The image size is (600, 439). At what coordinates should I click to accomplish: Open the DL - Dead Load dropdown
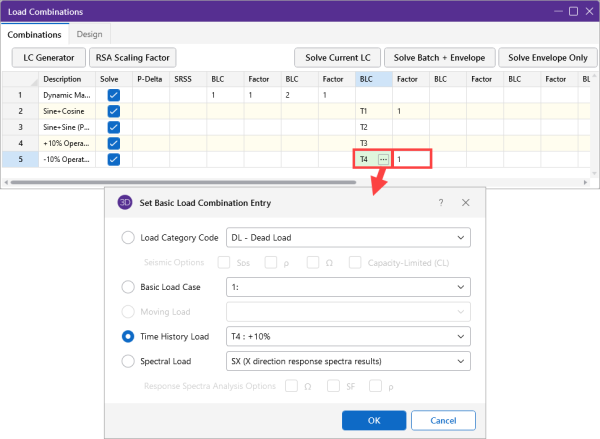tap(348, 238)
